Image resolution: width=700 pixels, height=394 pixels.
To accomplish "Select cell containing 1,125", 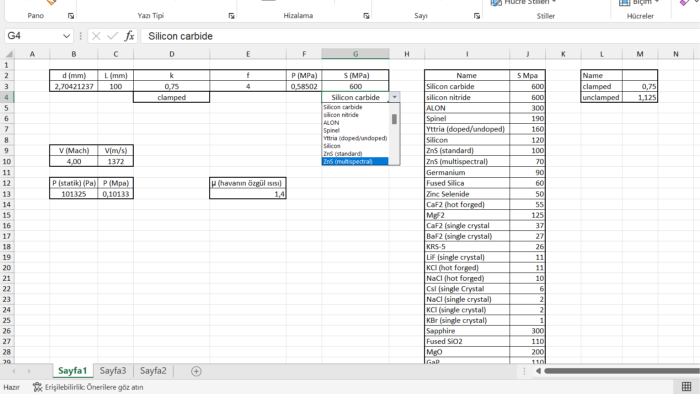I will [640, 97].
